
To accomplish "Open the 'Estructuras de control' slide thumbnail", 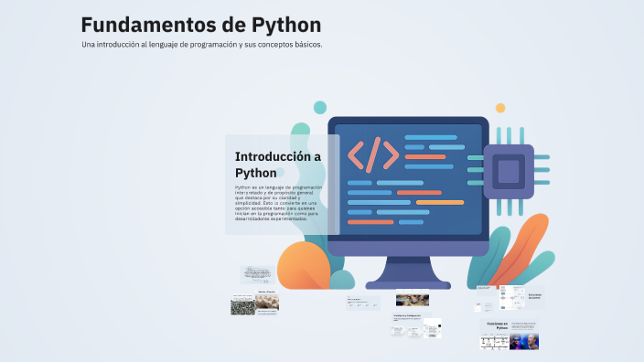I will 522,298.
